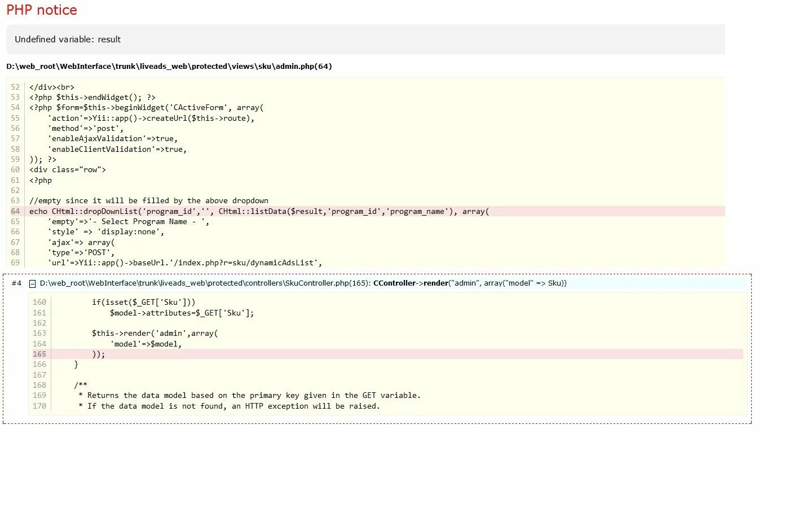Click line 60 div class row code
This screenshot has height=508, width=812.
(x=68, y=170)
